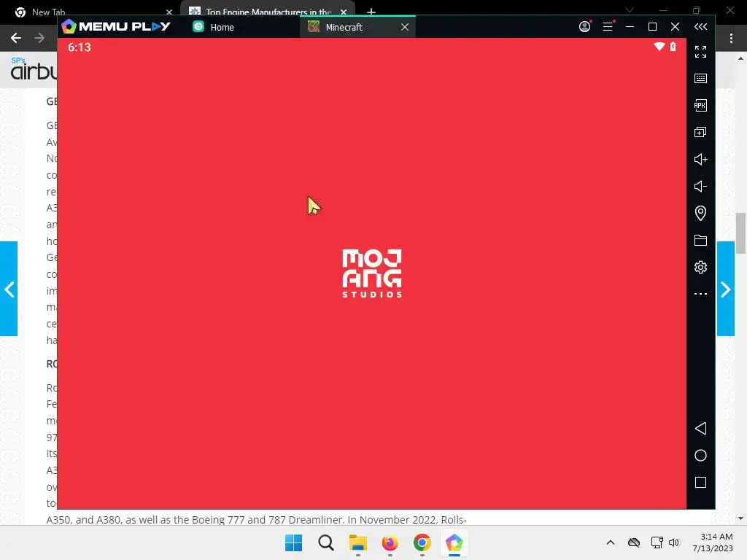Go forward in the browser

point(39,38)
